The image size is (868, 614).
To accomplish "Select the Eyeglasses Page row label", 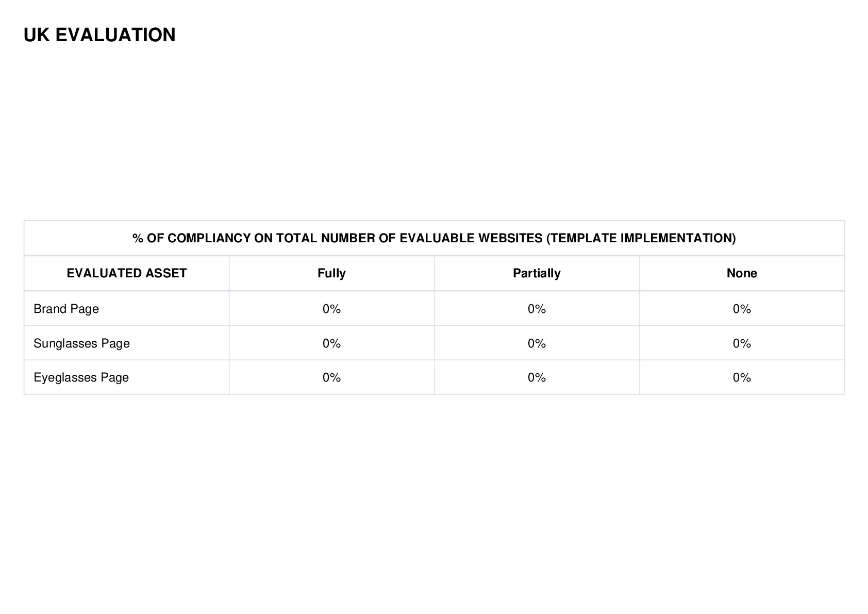I will coord(81,377).
